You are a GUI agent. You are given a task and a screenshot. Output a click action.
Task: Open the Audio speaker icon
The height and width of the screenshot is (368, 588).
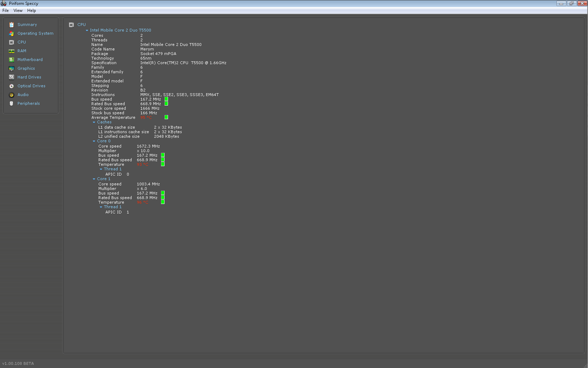click(x=12, y=95)
